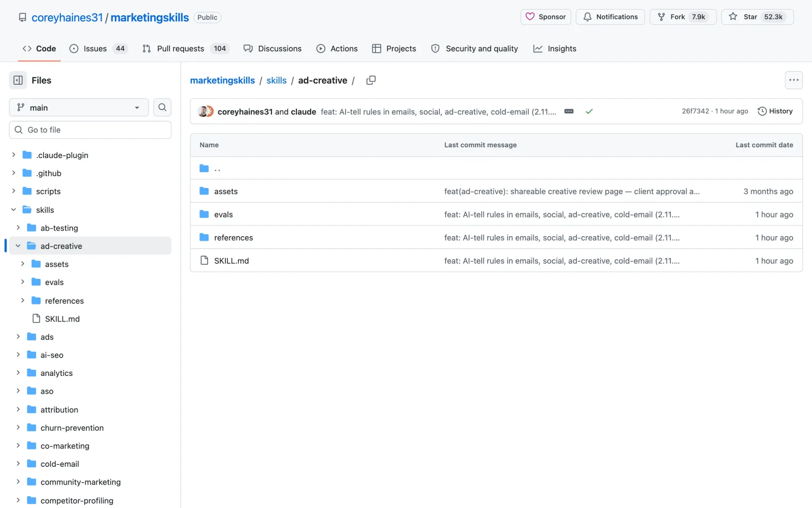This screenshot has height=508, width=812.
Task: Fork the repository
Action: [683, 17]
